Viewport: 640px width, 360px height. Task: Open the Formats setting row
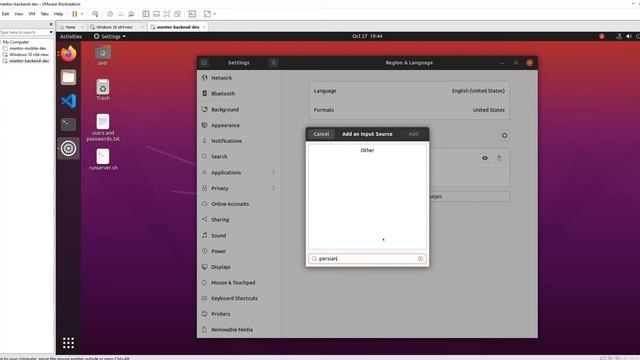(x=409, y=110)
